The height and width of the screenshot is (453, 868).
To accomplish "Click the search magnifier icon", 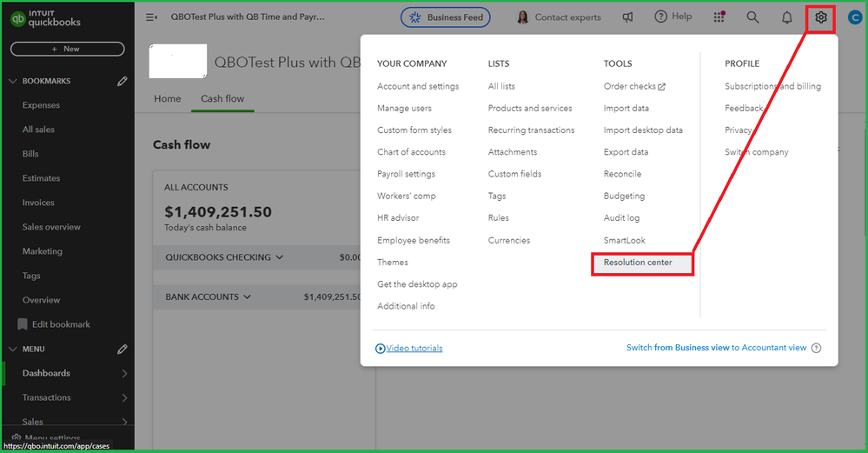I will coord(752,17).
